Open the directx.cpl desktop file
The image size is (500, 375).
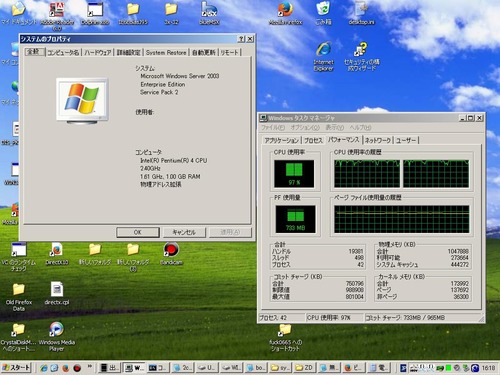click(x=57, y=294)
